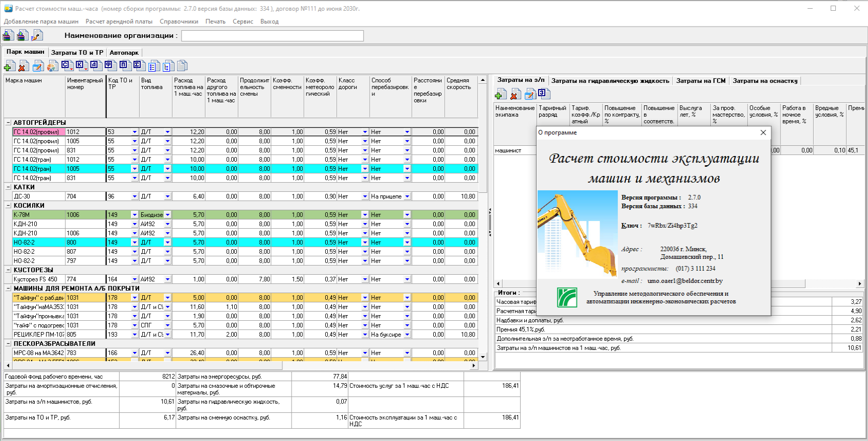Switch to the Затраты на ГСМ tab
Image resolution: width=868 pixels, height=441 pixels.
[700, 81]
